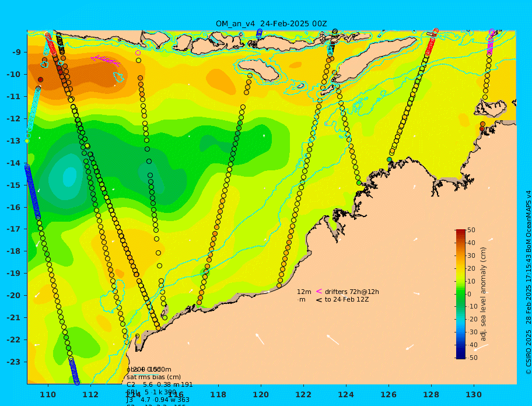Screen dimensions: 532x406
Task: Click the latitude axis label '-17'
Action: coord(13,229)
